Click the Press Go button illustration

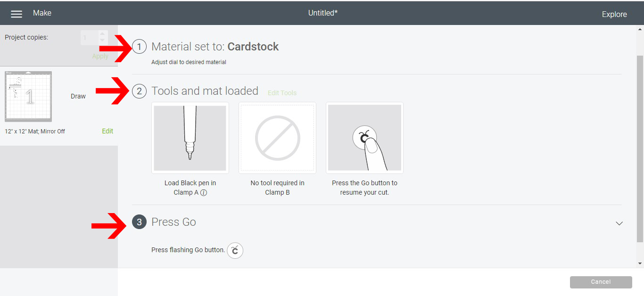point(364,138)
